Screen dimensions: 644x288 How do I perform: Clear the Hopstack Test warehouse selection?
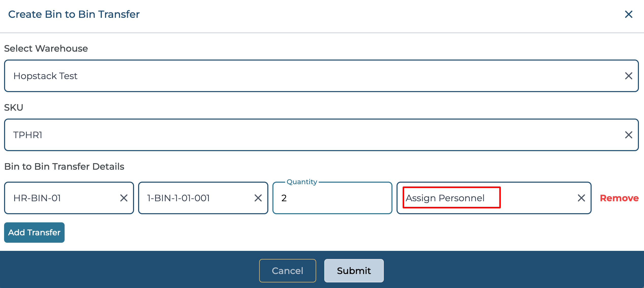[x=628, y=76]
